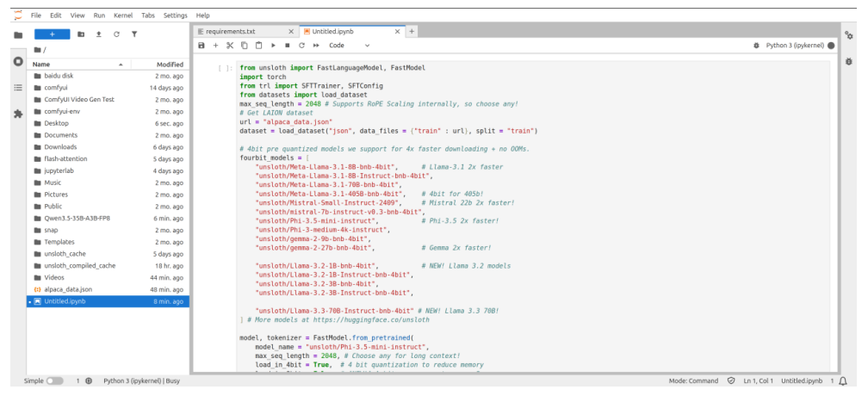Screen dimensions: 868x396
Task: Open the Settings menu
Action: coord(176,15)
